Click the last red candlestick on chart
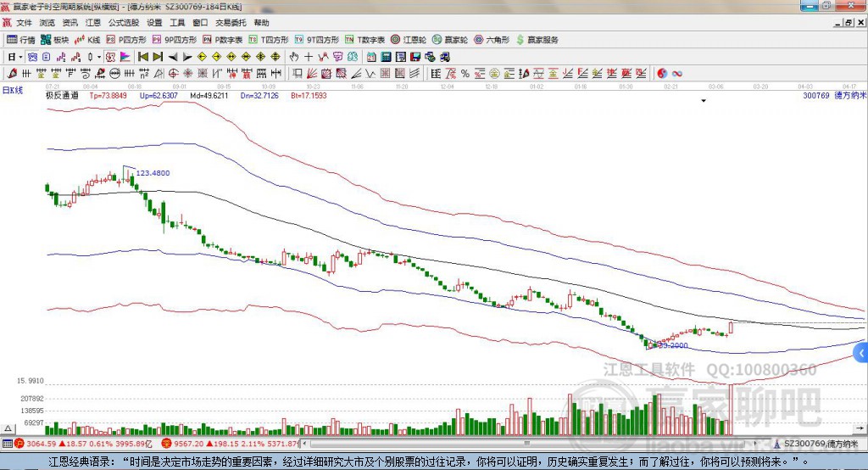The image size is (868, 470). click(731, 327)
